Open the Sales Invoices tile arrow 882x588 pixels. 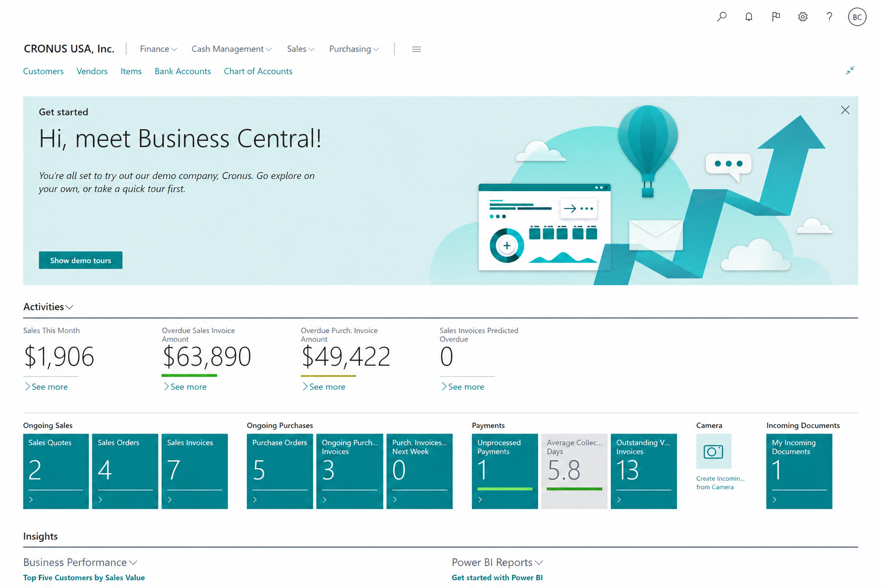tap(170, 500)
